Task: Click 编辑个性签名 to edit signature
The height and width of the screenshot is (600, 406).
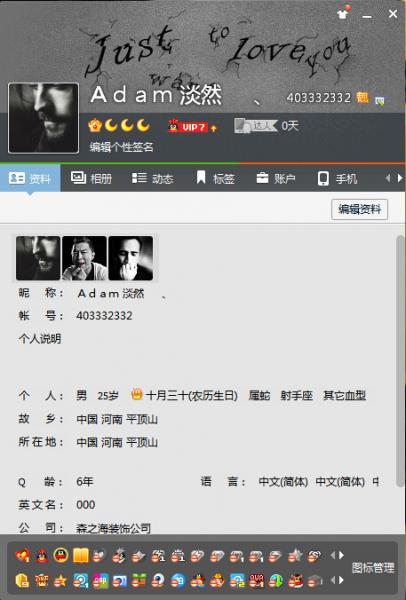Action: click(x=121, y=147)
